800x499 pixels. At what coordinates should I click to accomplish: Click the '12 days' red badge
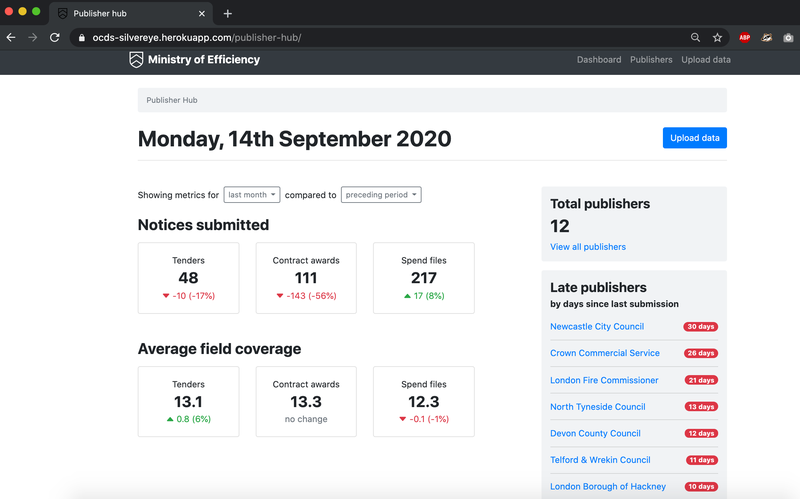pyautogui.click(x=701, y=433)
